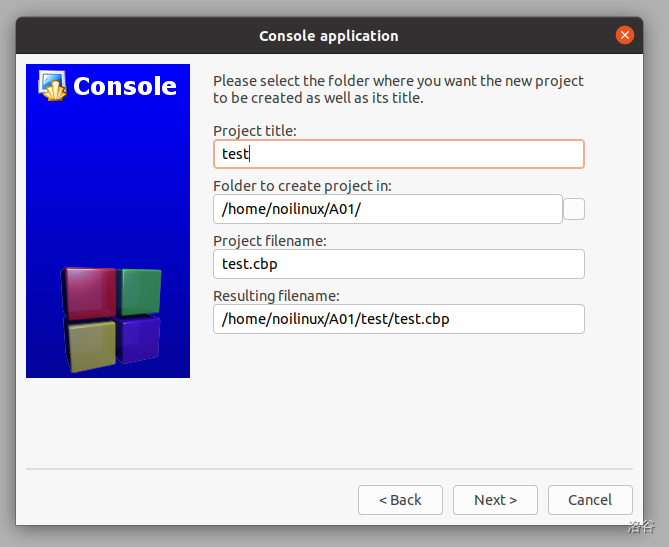Click the Project title label
The height and width of the screenshot is (547, 669).
point(255,131)
